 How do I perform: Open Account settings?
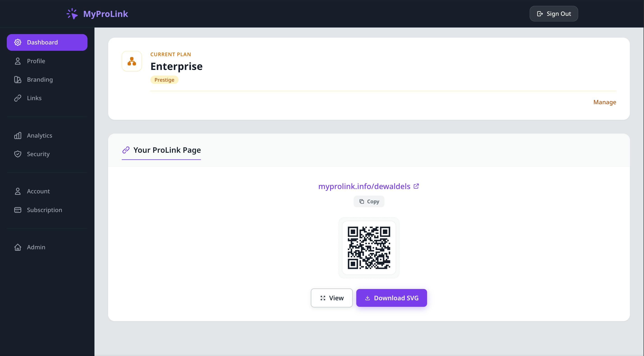coord(47,191)
